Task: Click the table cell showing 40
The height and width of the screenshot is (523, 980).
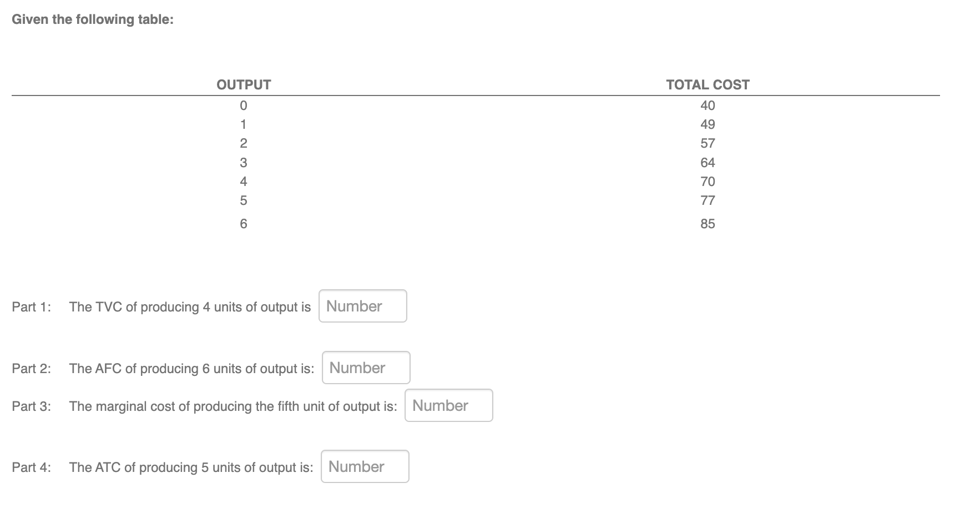Action: pyautogui.click(x=707, y=105)
